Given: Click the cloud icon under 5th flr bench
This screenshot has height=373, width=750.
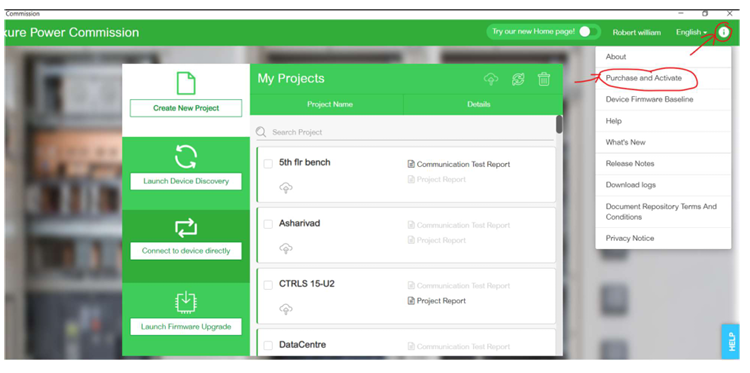Looking at the screenshot, I should [286, 188].
